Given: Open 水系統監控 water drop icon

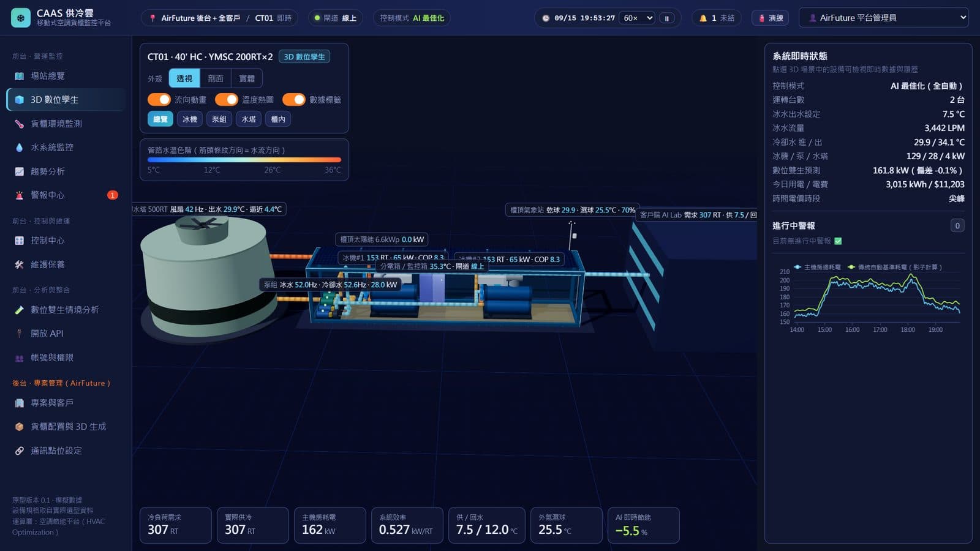Looking at the screenshot, I should click(20, 148).
